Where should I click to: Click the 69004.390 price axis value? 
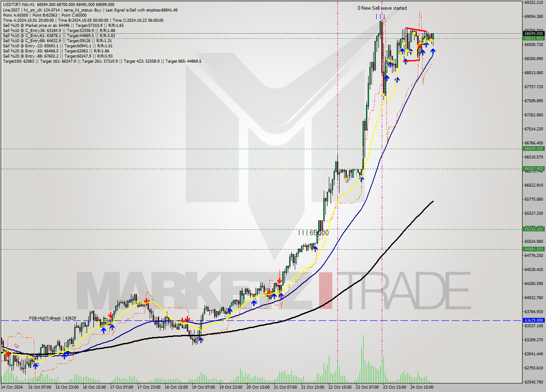coord(534,16)
